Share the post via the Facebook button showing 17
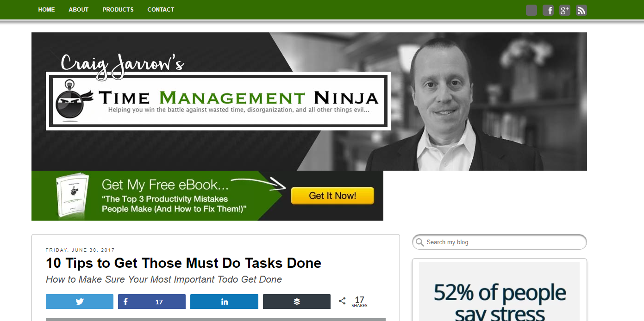This screenshot has width=644, height=321. 152,302
